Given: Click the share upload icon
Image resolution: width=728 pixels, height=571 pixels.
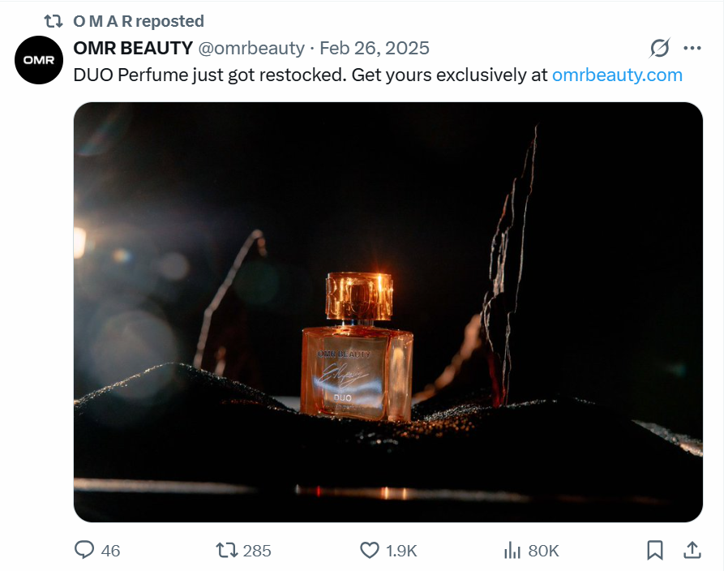Looking at the screenshot, I should pos(692,550).
